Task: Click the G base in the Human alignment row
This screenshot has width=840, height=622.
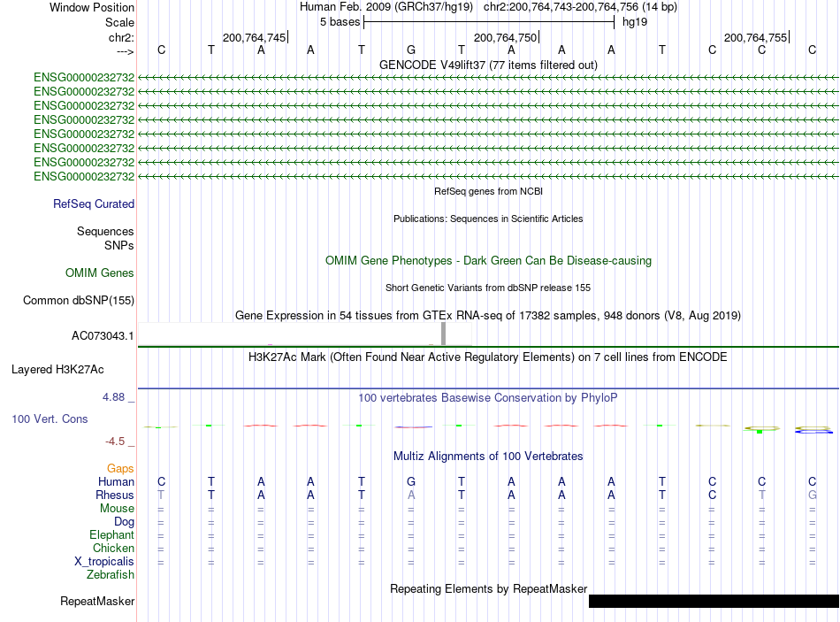Action: (x=411, y=481)
